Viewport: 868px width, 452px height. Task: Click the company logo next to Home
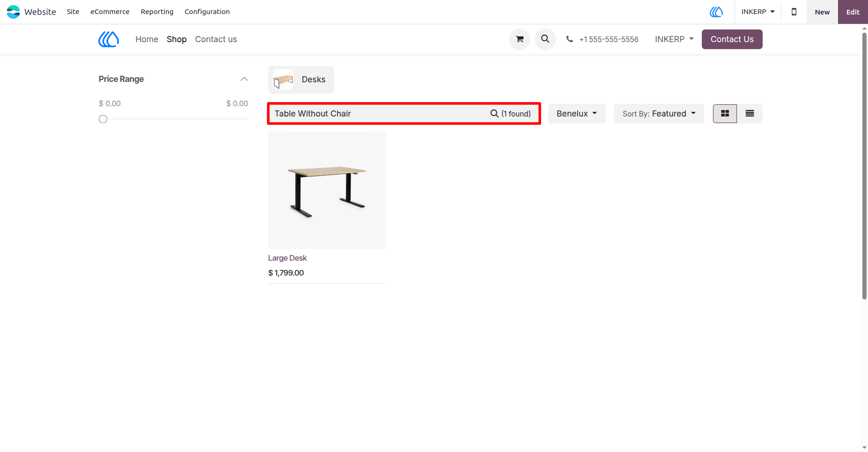(109, 39)
